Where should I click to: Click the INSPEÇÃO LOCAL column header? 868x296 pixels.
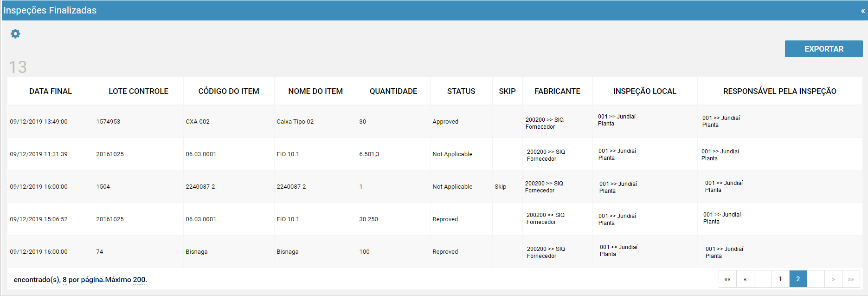click(644, 91)
